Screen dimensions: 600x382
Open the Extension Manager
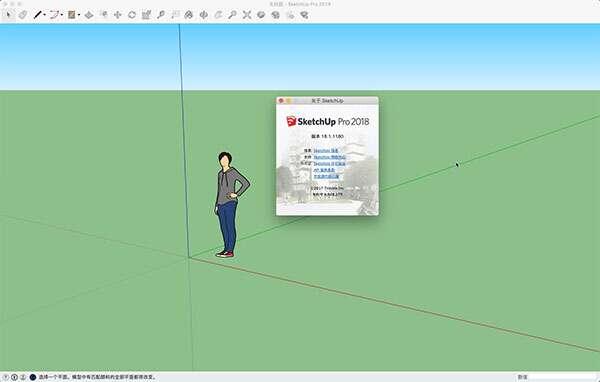[x=305, y=15]
